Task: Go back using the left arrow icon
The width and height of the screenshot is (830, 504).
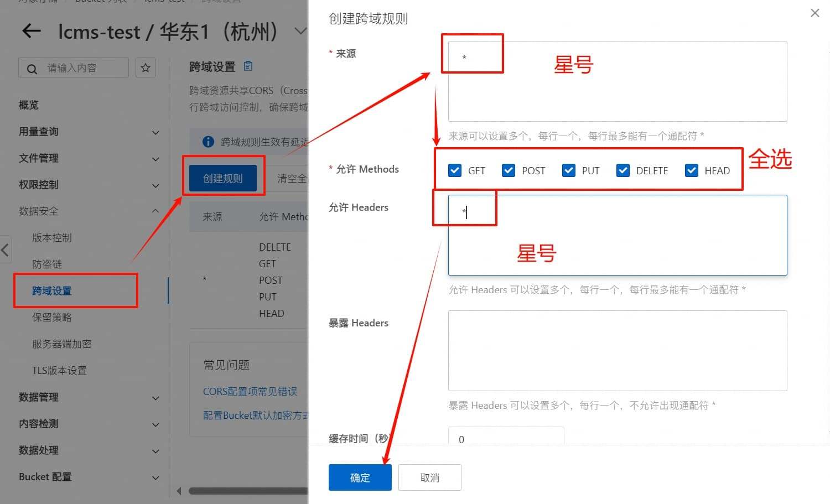Action: pyautogui.click(x=32, y=31)
